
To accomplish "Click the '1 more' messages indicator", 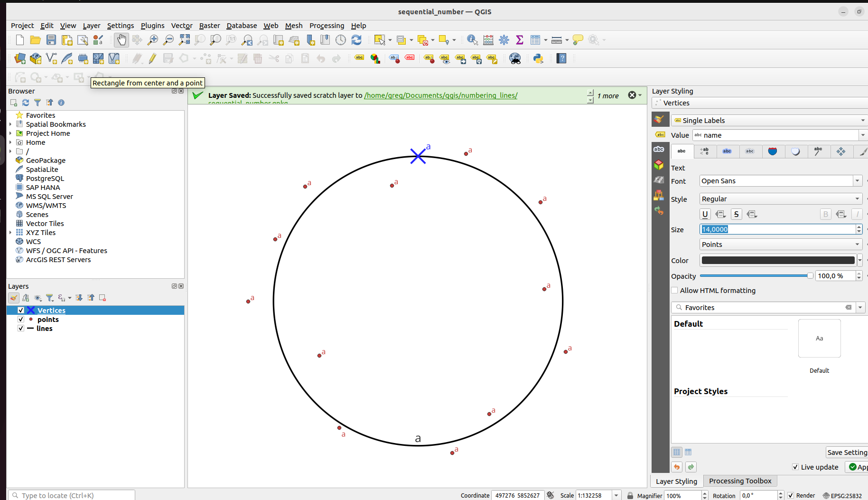I will tap(608, 96).
